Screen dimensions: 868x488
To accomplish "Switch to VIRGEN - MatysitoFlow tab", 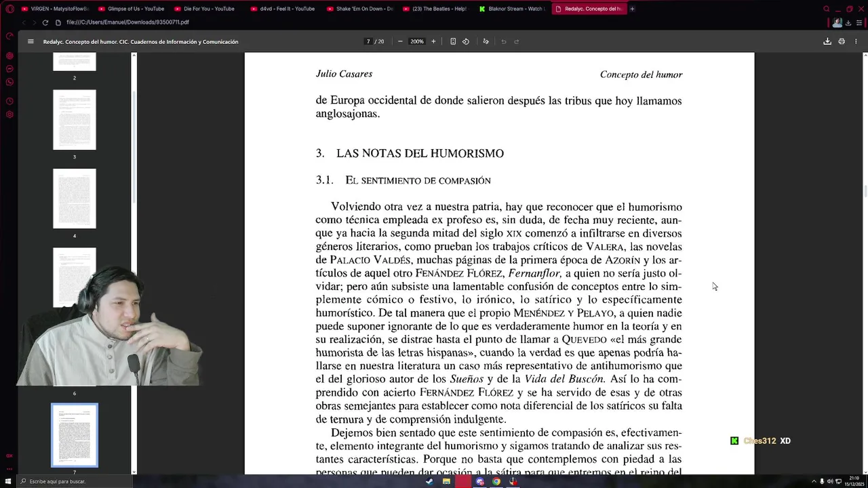I will click(55, 9).
